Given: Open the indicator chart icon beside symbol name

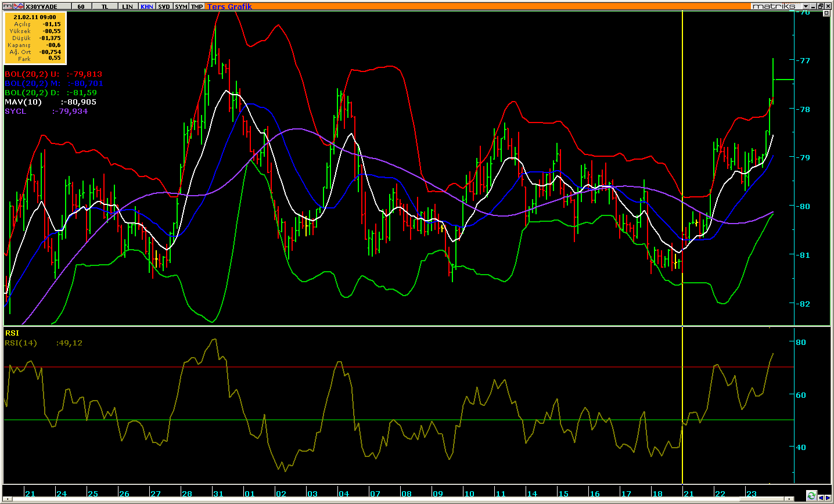Looking at the screenshot, I should (x=20, y=6).
